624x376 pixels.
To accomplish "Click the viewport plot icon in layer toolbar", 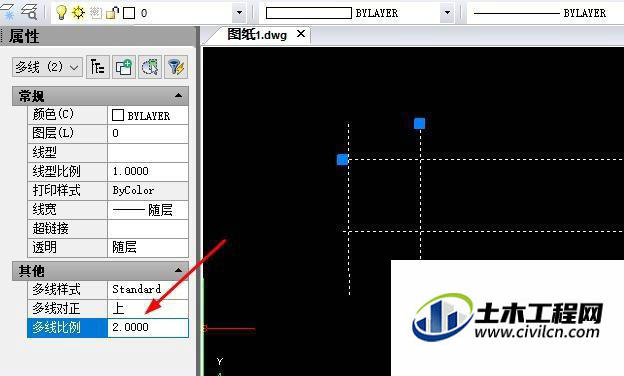I will click(96, 13).
